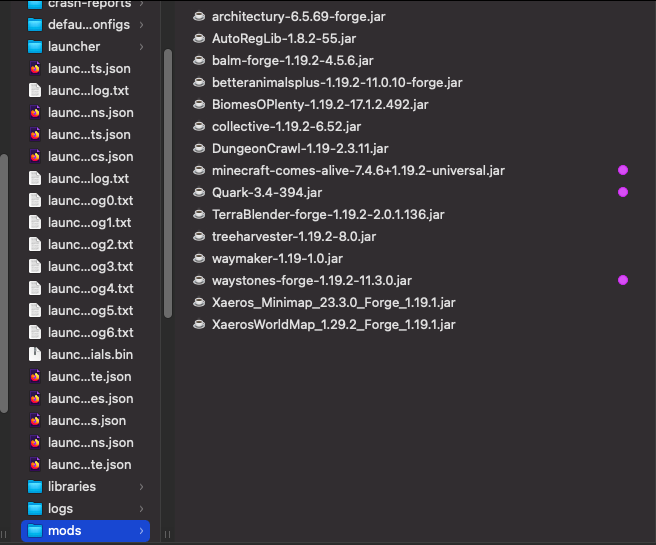Viewport: 656px width, 545px height.
Task: Click the jar icon next to collective-1.19.2-6.52.jar
Action: [199, 126]
